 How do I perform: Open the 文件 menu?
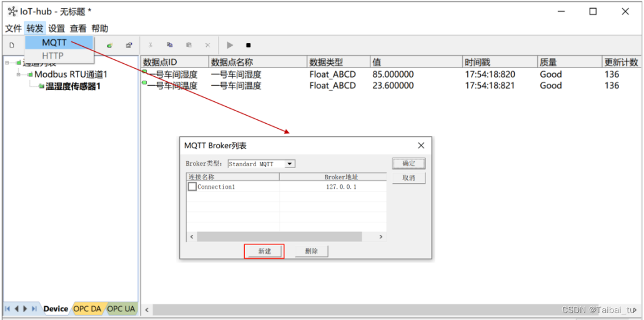[13, 28]
